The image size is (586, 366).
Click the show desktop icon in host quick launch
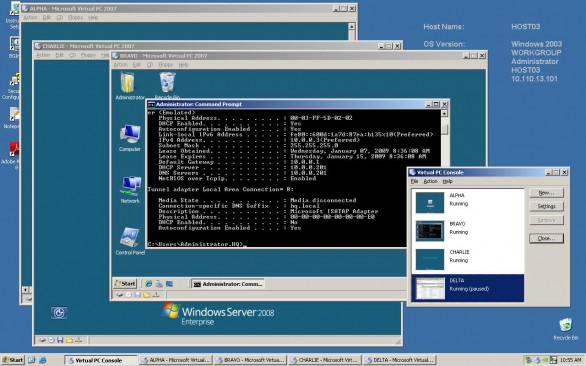(x=31, y=360)
